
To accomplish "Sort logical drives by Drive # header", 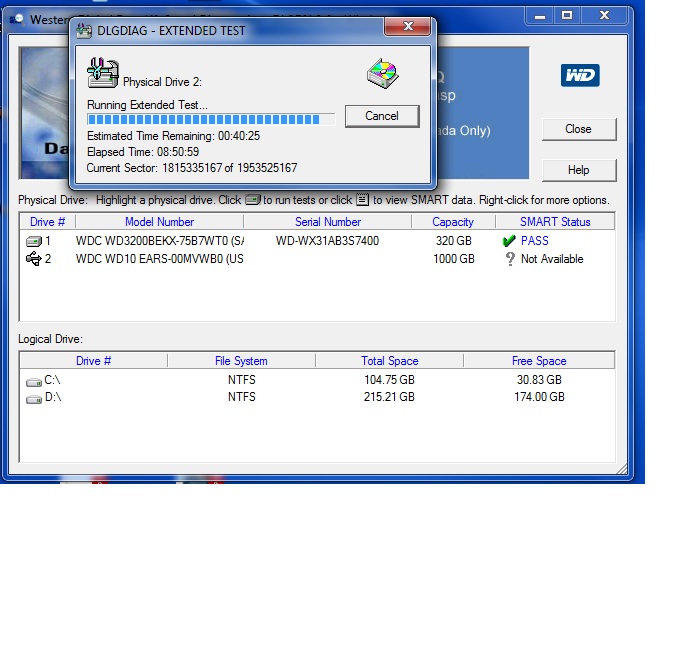I will click(x=93, y=361).
